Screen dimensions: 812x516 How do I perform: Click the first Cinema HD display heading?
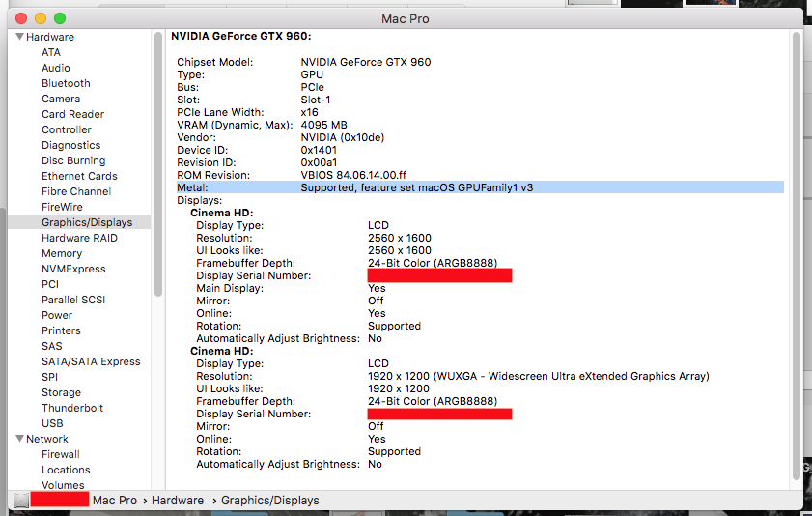(221, 213)
